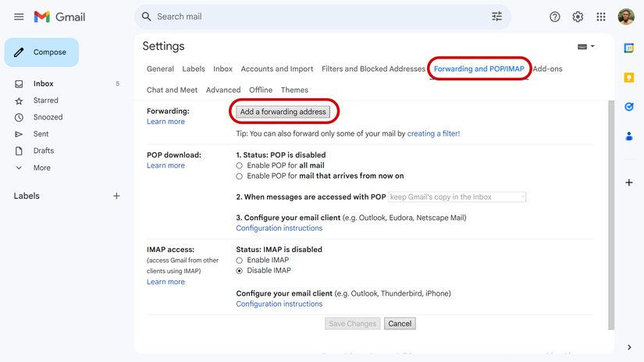Switch to Filters and Blocked Addresses tab
The image size is (644, 362).
[373, 69]
